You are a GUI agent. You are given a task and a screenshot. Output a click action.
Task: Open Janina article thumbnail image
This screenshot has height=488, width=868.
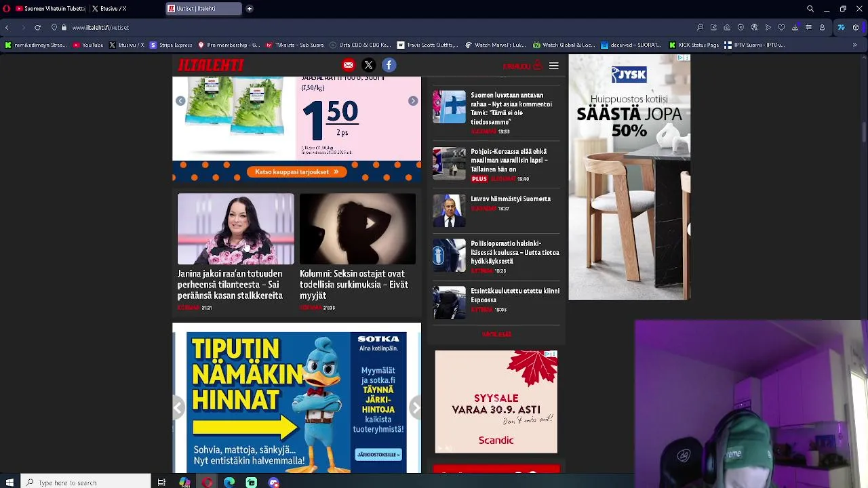pos(236,229)
